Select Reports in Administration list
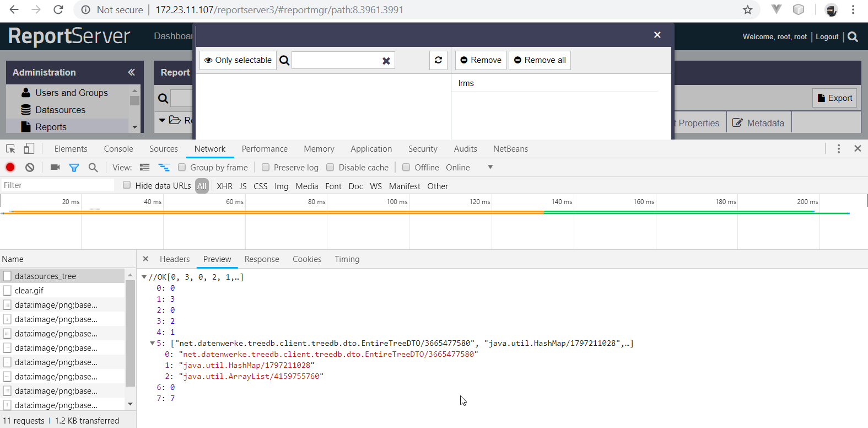 pos(67,127)
